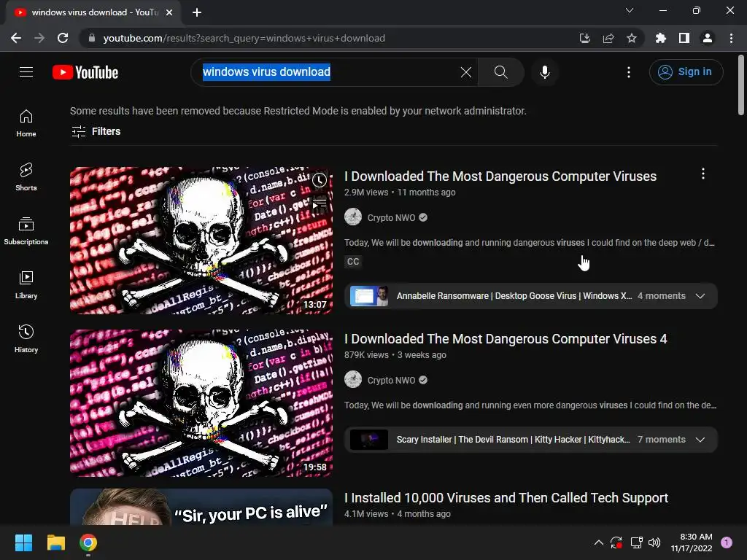
Task: Show hidden tray icons chevron
Action: 599,542
